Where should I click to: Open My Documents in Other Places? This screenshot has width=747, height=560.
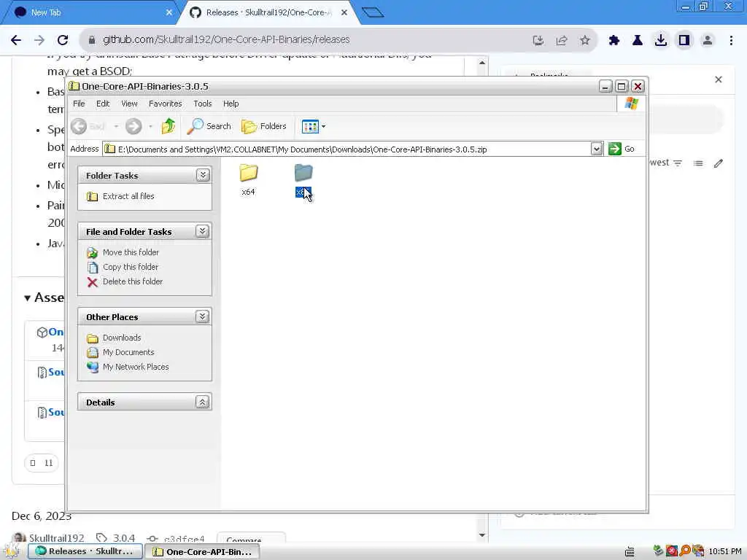[128, 352]
